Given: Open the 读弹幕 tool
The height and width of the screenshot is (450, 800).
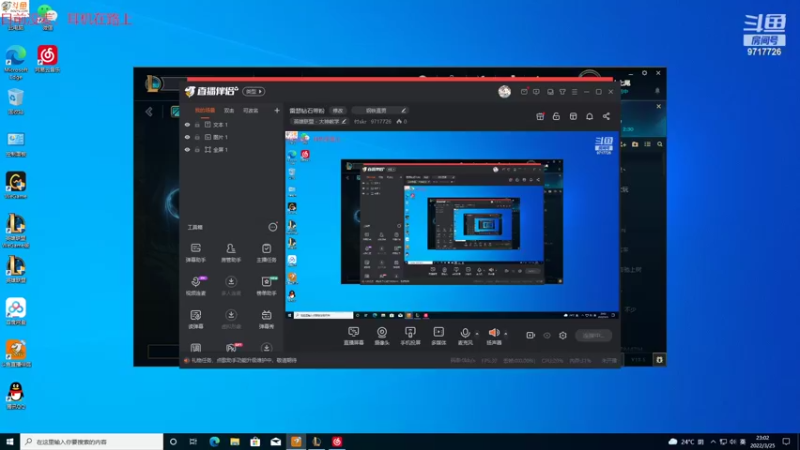Looking at the screenshot, I should pos(196,319).
